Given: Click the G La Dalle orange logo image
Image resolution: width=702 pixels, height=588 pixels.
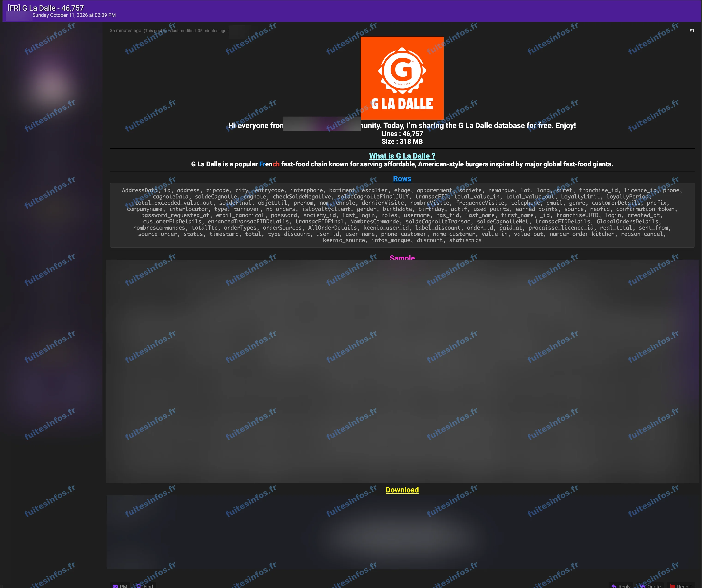Looking at the screenshot, I should click(x=402, y=78).
